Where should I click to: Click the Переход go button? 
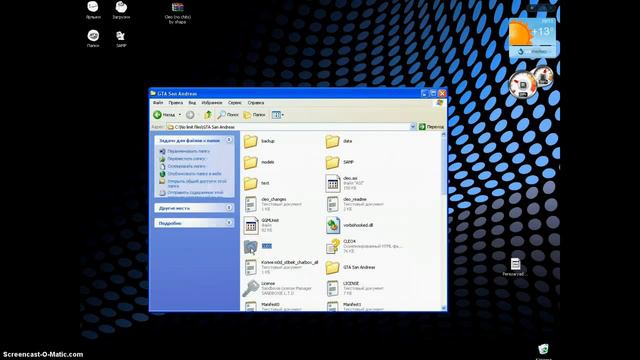click(431, 127)
